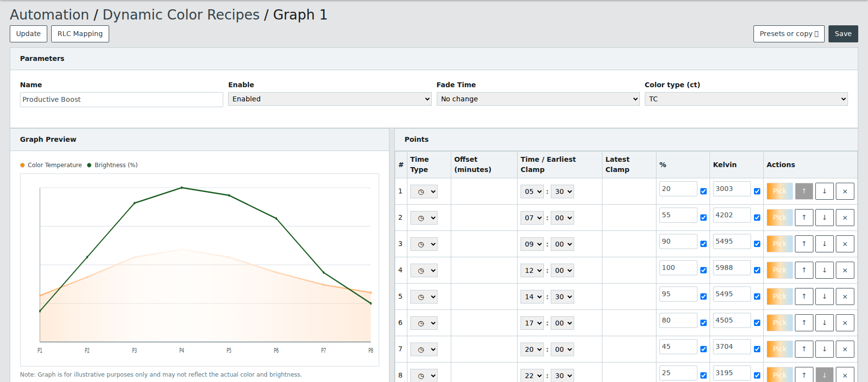This screenshot has width=868, height=382.
Task: Open Time Type dropdown for point 3
Action: (424, 244)
